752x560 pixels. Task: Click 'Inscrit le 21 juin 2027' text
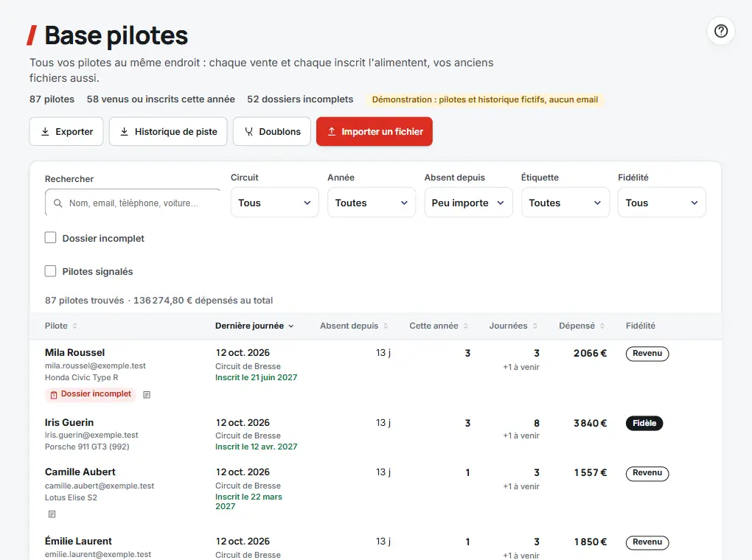[x=256, y=378]
